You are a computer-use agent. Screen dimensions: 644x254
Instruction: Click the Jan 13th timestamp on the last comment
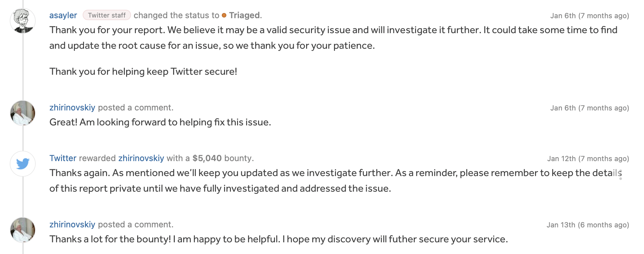pyautogui.click(x=588, y=225)
